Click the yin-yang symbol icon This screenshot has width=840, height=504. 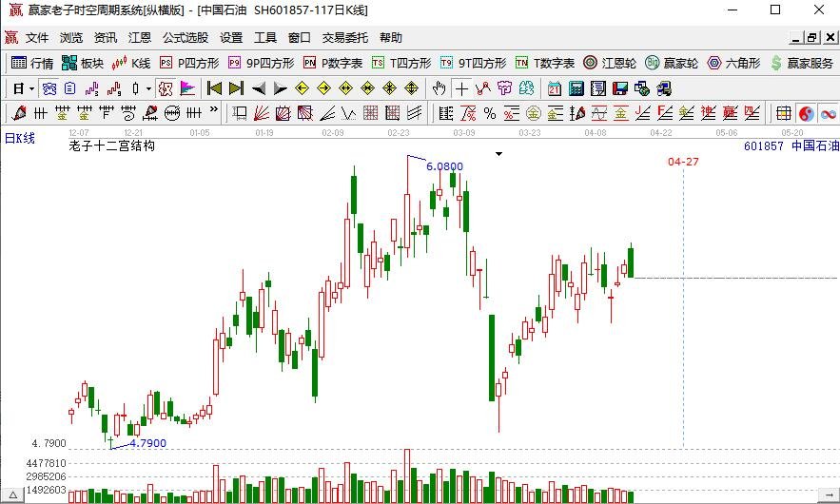point(807,113)
